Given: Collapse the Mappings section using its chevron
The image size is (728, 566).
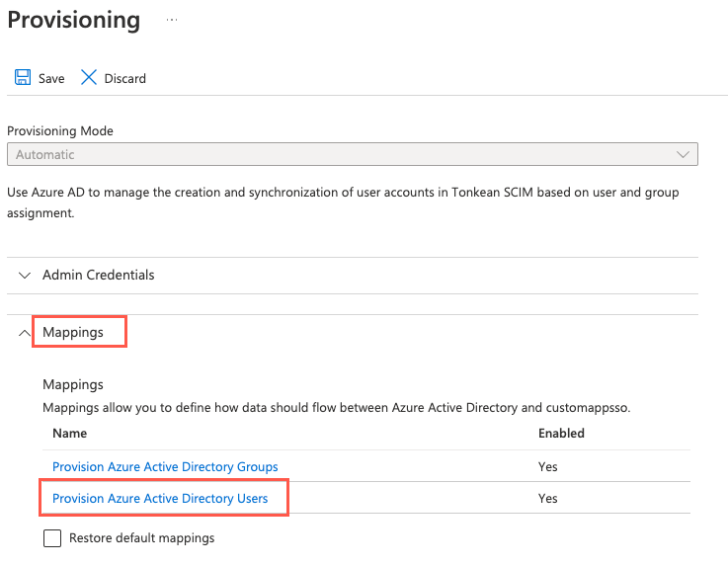Looking at the screenshot, I should pos(25,333).
